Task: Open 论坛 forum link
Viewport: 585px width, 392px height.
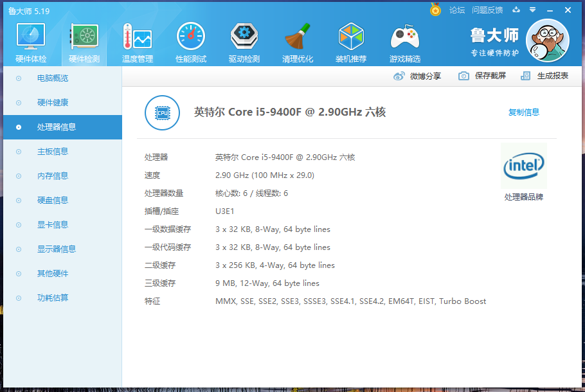Action: pos(457,10)
